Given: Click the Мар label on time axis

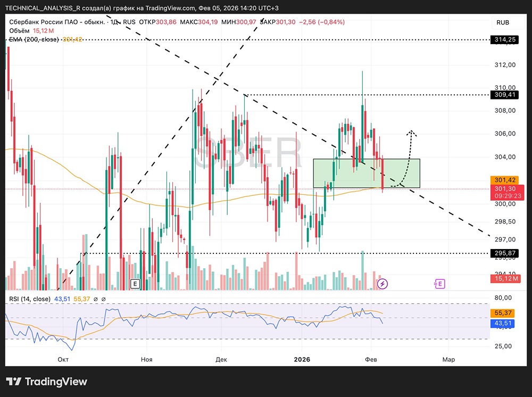Looking at the screenshot, I should coord(448,359).
